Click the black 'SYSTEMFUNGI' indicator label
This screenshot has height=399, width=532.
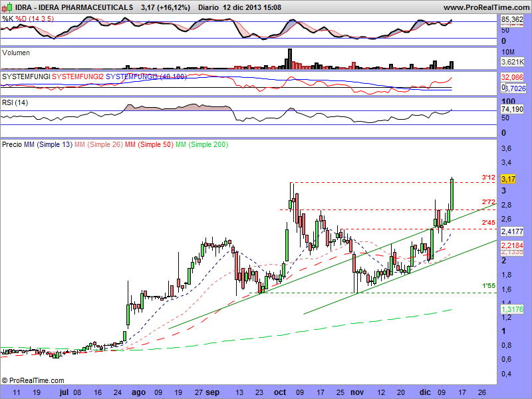(26, 76)
